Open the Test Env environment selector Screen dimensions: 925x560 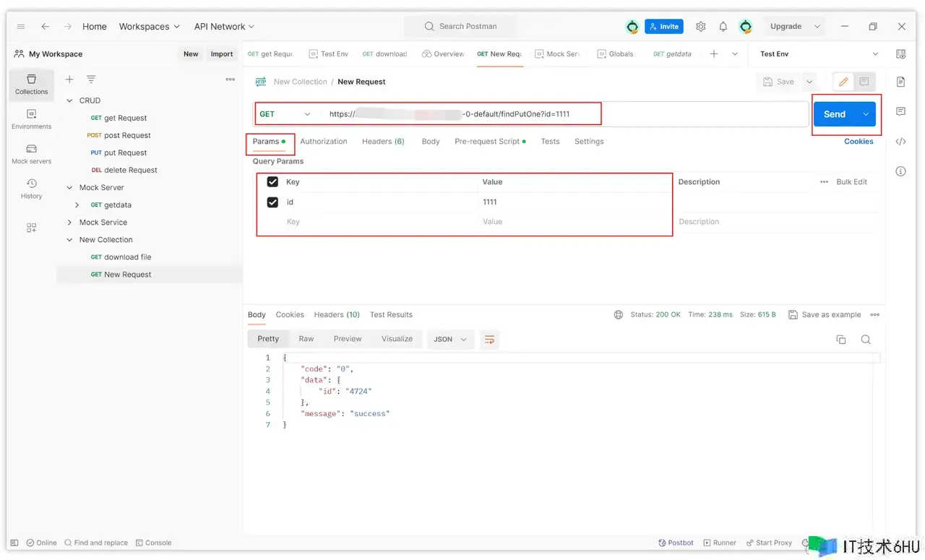click(x=819, y=54)
